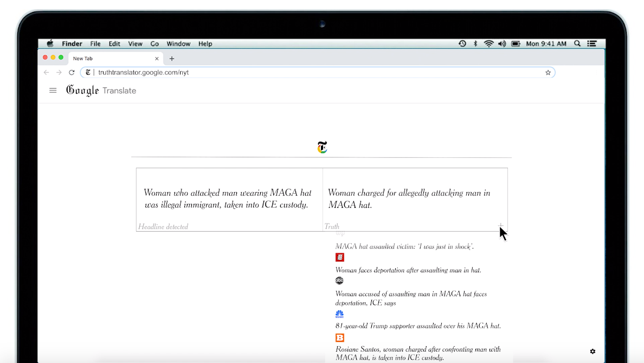The width and height of the screenshot is (644, 363).
Task: Open the hamburger menu beside Google Translate
Action: click(x=53, y=91)
